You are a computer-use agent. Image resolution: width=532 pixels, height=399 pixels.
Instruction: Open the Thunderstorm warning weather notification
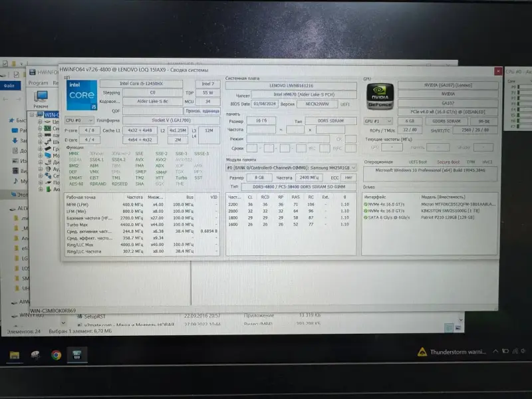[452, 352]
